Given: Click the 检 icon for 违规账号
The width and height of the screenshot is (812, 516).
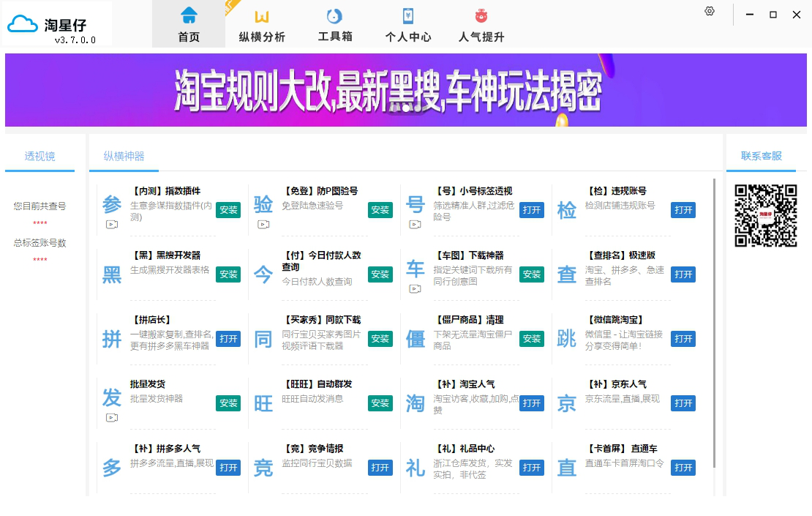Looking at the screenshot, I should [x=567, y=210].
